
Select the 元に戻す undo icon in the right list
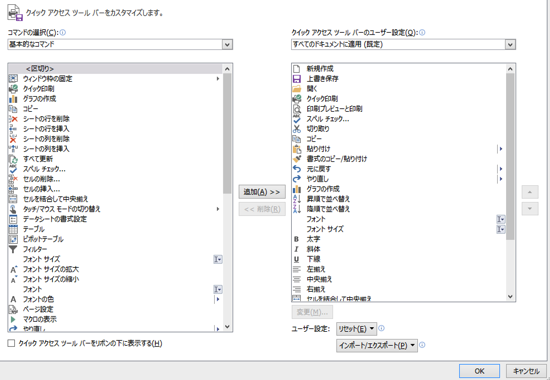click(x=297, y=169)
